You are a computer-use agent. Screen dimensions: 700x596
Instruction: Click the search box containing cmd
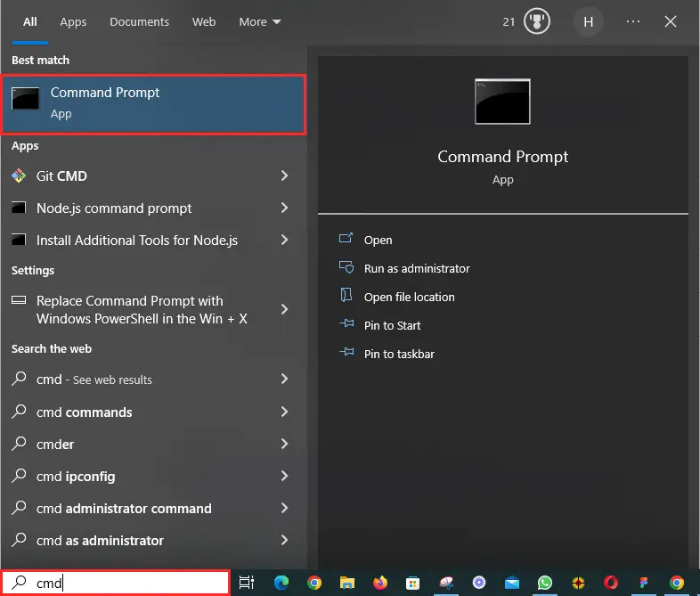pos(116,583)
